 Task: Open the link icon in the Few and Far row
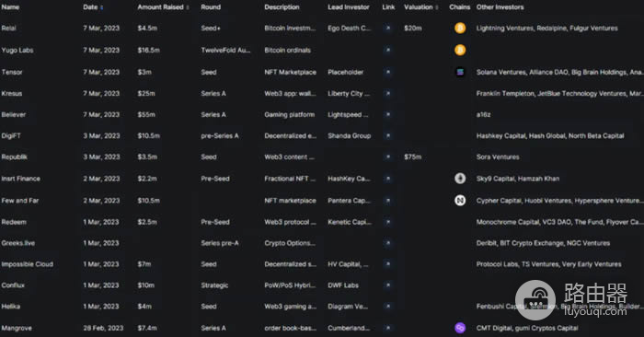point(387,201)
